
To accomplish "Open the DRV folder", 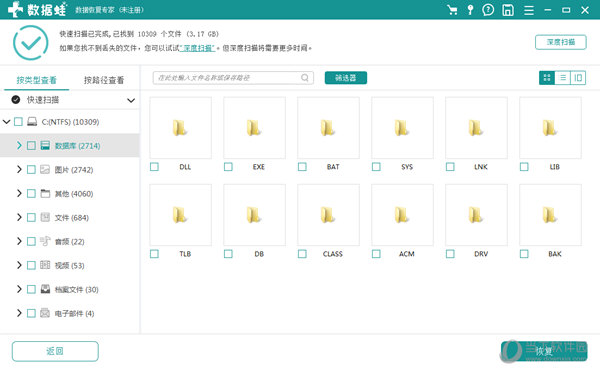I will coord(476,215).
